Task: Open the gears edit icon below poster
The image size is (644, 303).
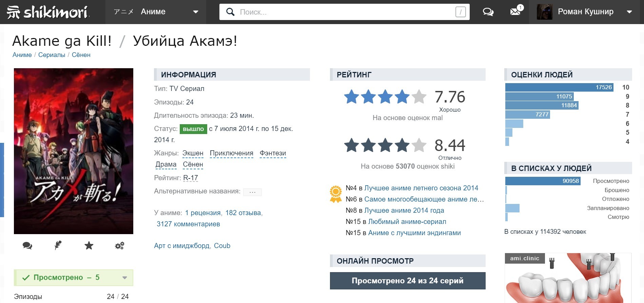Action: pos(119,245)
